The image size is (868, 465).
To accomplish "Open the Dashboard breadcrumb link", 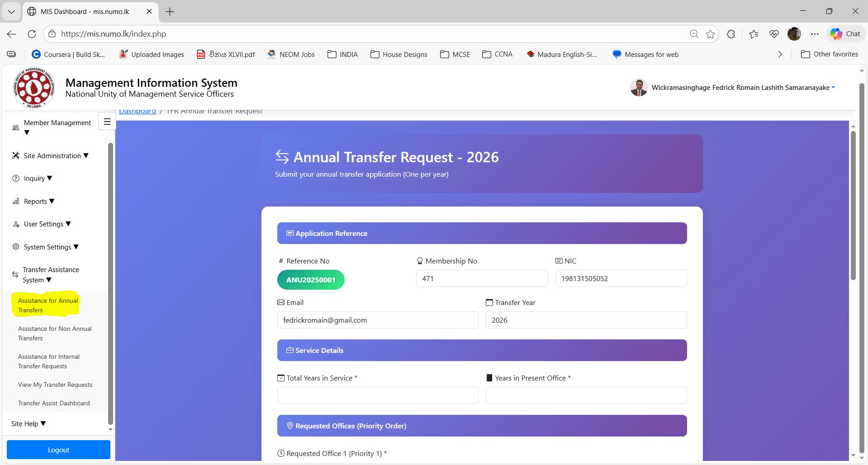I will (137, 111).
